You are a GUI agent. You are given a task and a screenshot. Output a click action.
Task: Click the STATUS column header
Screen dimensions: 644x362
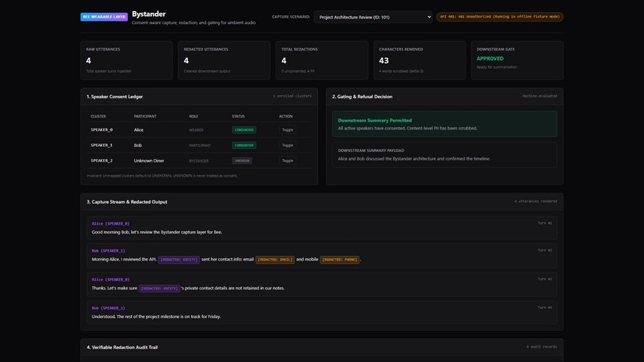[238, 117]
